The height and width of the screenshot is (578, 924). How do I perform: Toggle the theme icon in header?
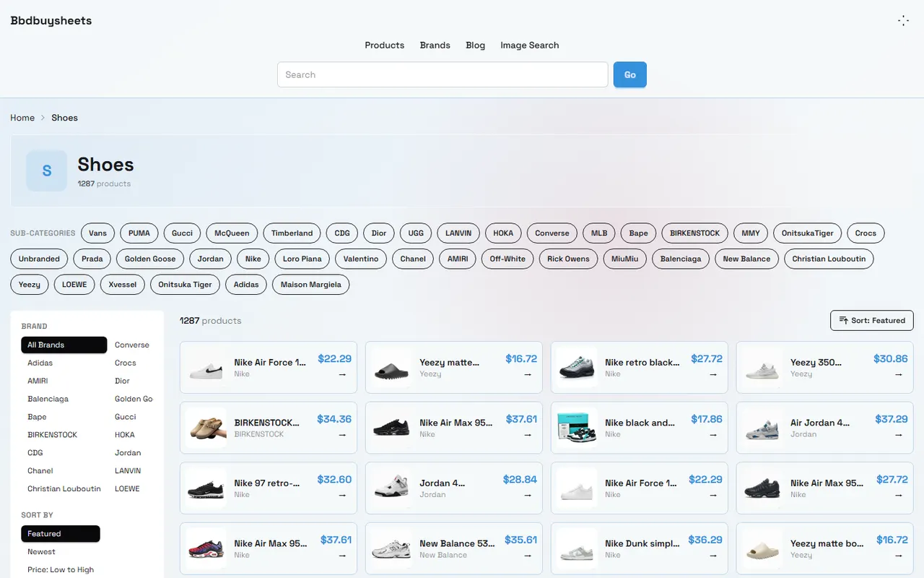[x=903, y=21]
